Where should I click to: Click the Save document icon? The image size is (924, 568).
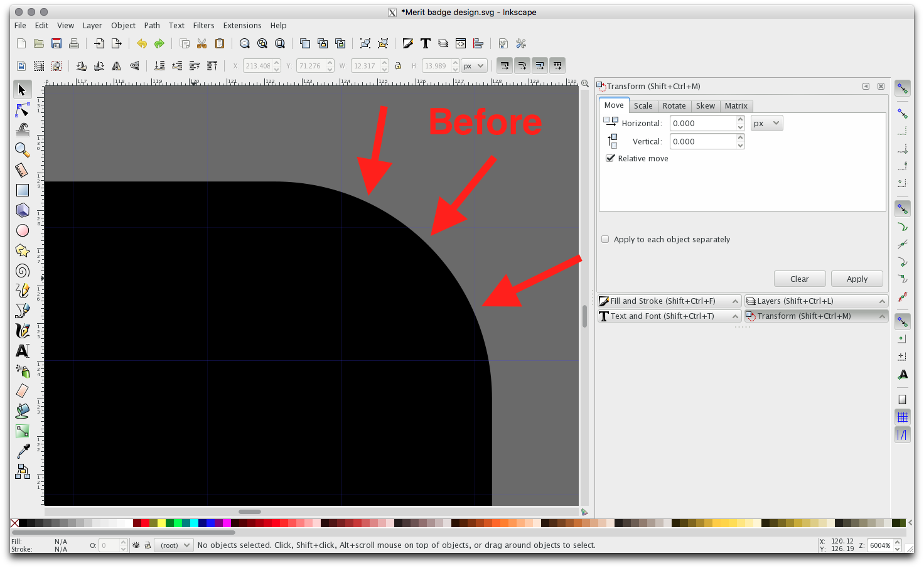(56, 43)
